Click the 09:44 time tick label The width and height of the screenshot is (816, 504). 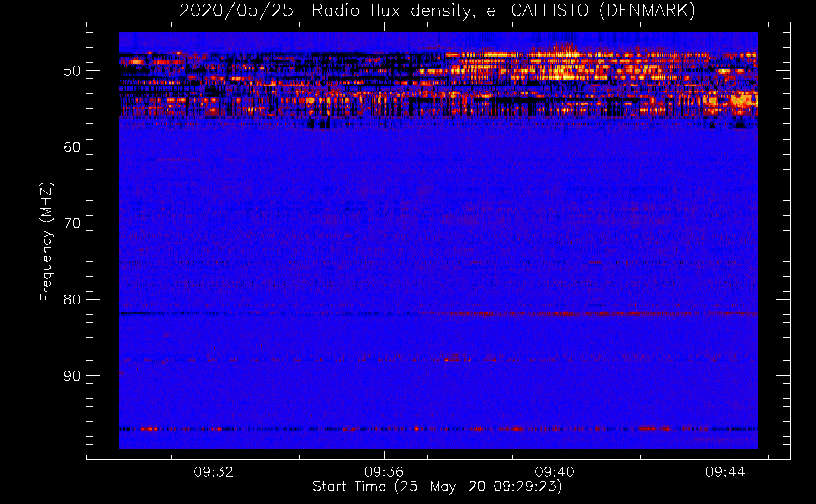tap(725, 472)
